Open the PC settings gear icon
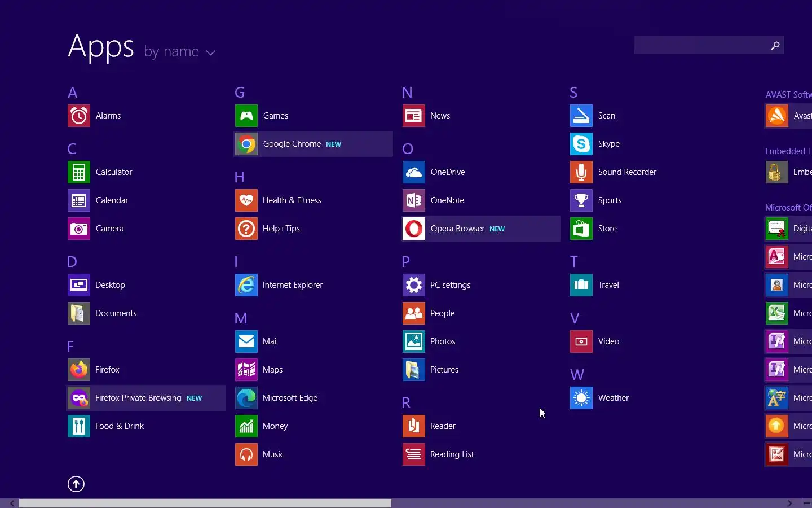812x508 pixels. [414, 285]
